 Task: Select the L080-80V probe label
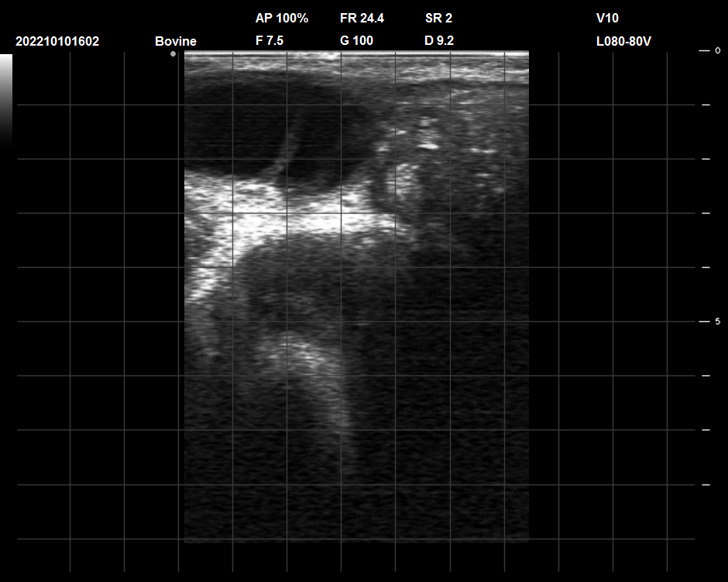(623, 41)
